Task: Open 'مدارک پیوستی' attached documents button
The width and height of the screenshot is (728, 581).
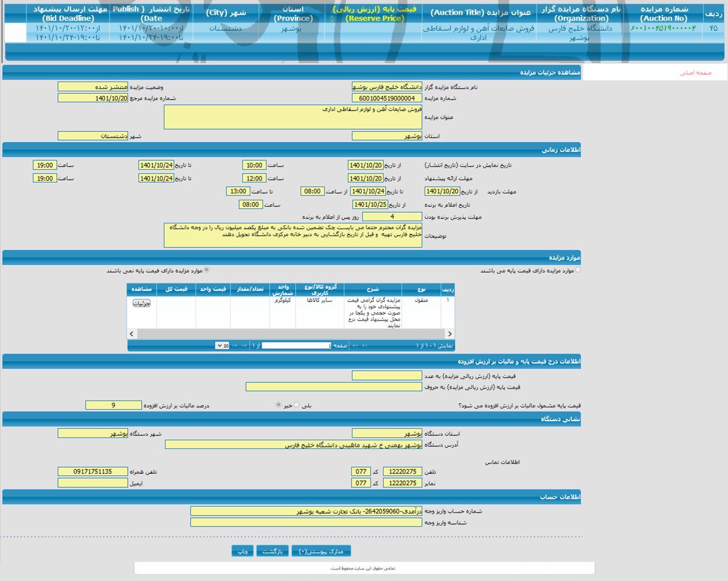Action: [x=321, y=551]
